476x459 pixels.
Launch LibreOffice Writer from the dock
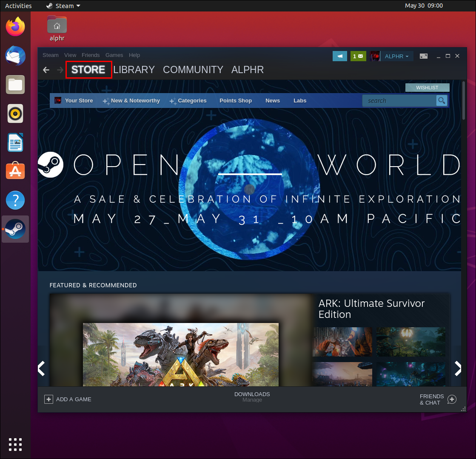15,142
